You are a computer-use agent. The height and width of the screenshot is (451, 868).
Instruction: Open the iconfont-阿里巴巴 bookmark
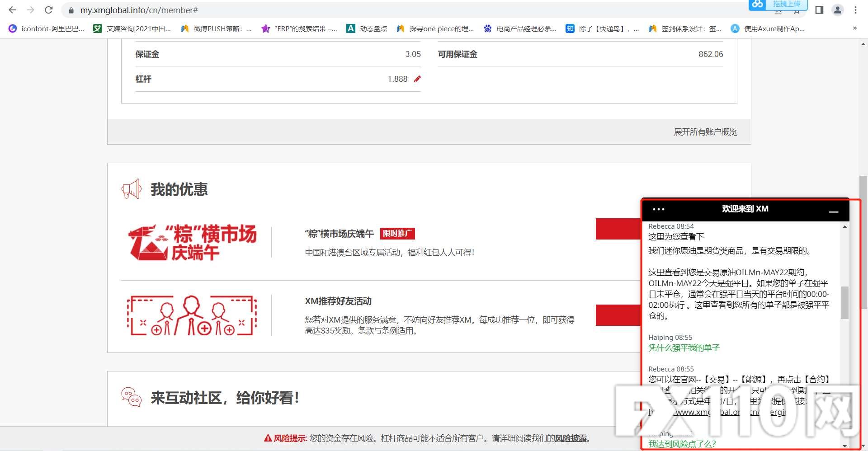47,28
